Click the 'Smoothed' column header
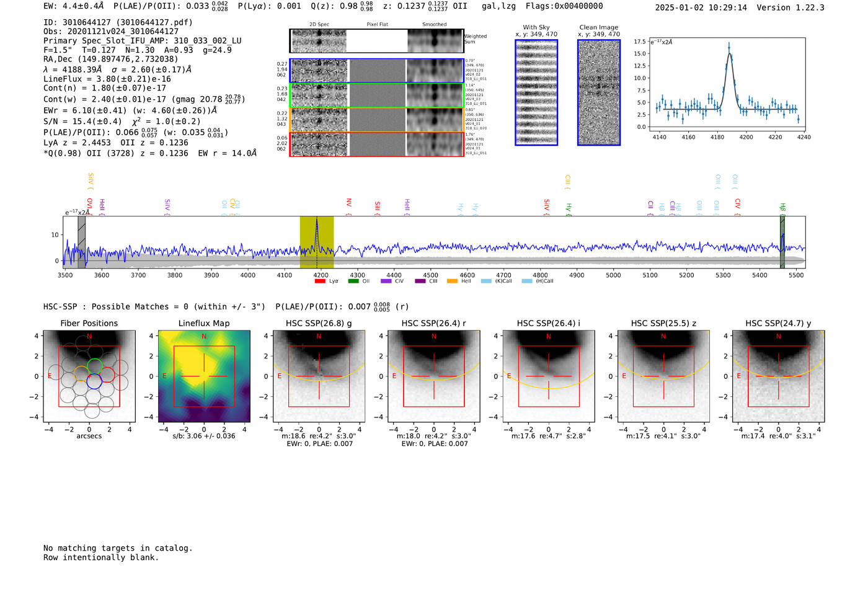The image size is (868, 591). 435,25
